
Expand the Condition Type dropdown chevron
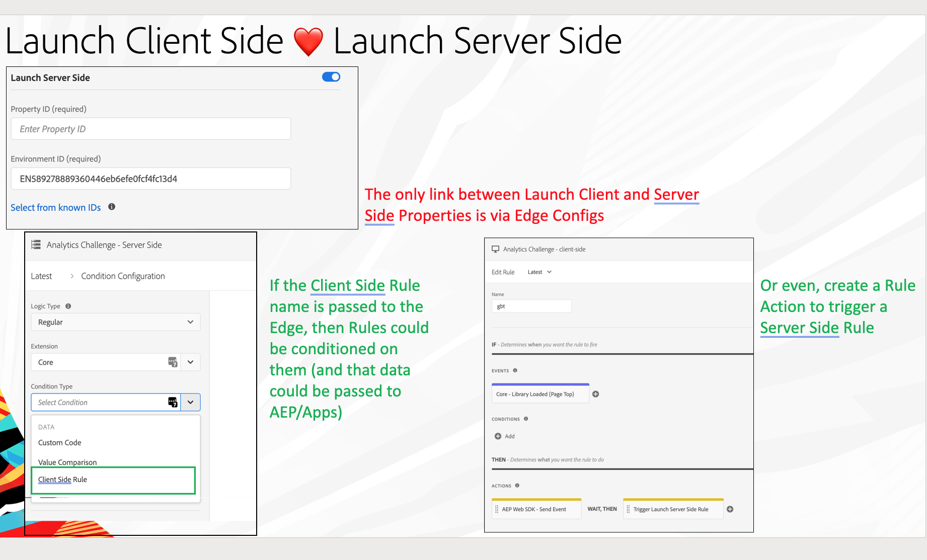pos(191,402)
